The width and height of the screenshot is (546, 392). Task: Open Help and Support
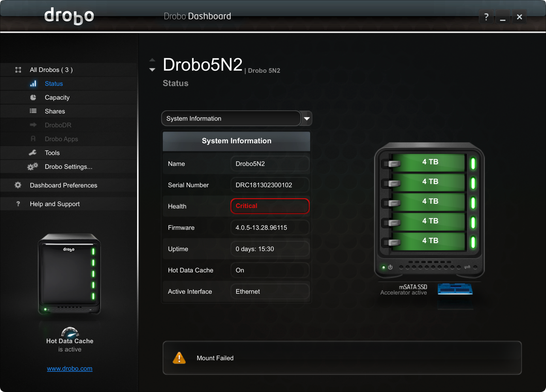pos(55,204)
